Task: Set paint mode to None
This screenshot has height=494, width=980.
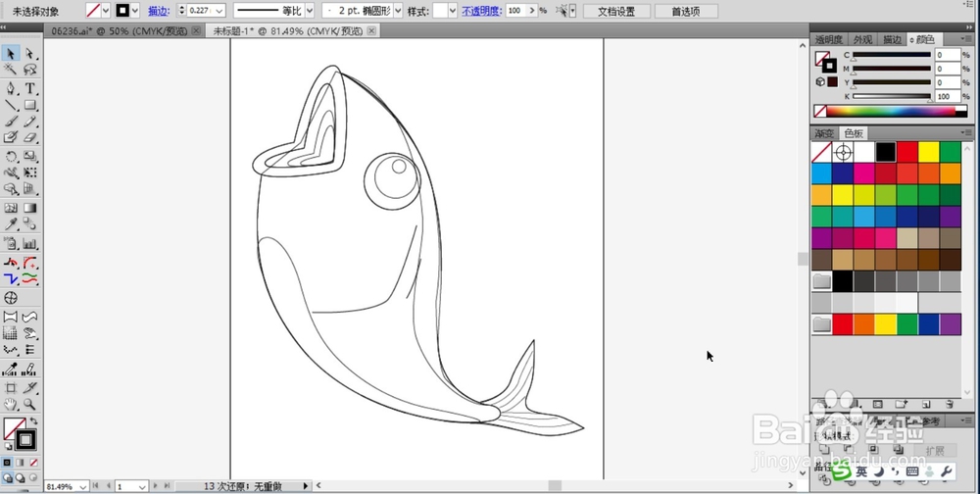Action: (33, 463)
